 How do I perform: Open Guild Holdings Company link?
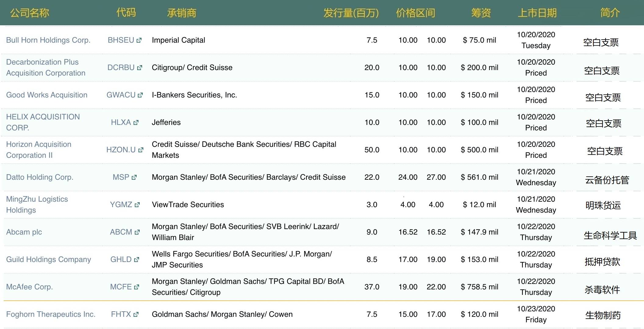48,260
